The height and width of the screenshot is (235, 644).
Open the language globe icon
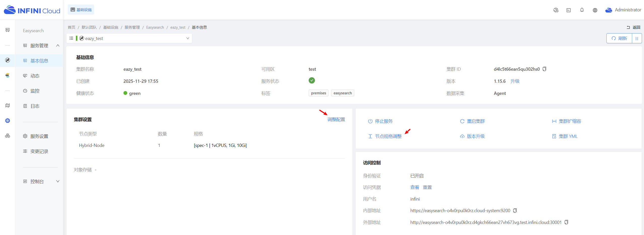pos(595,10)
